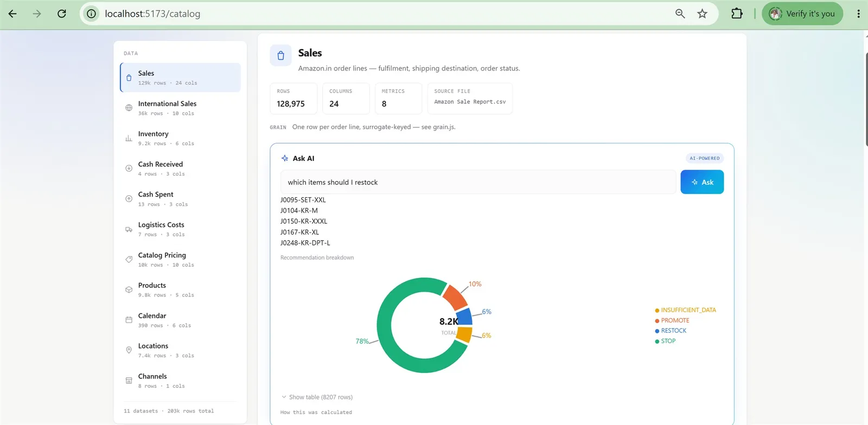Open the browser extensions puzzle icon

[737, 14]
